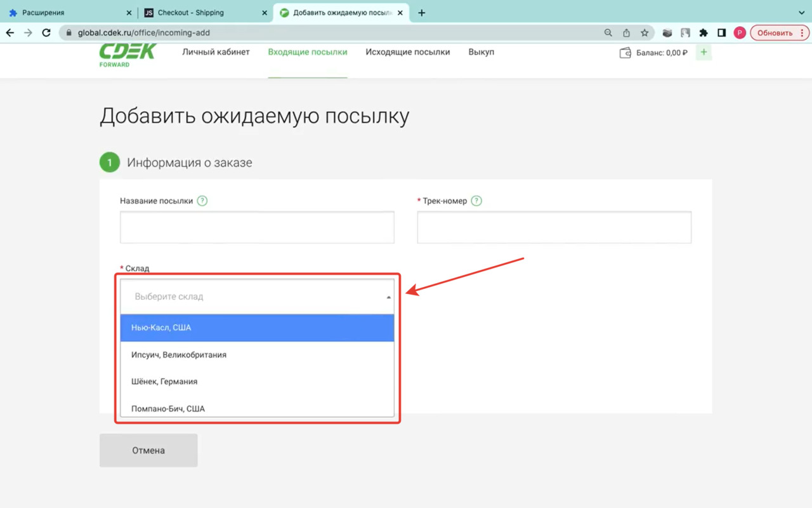Open Выкуп menu item

click(481, 52)
